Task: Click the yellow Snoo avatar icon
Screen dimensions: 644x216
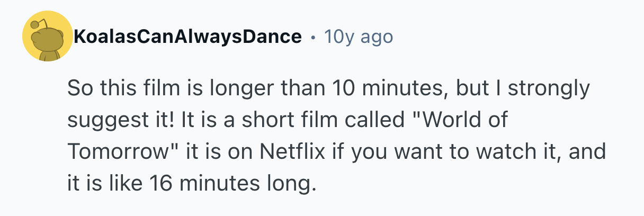Action: coord(47,37)
